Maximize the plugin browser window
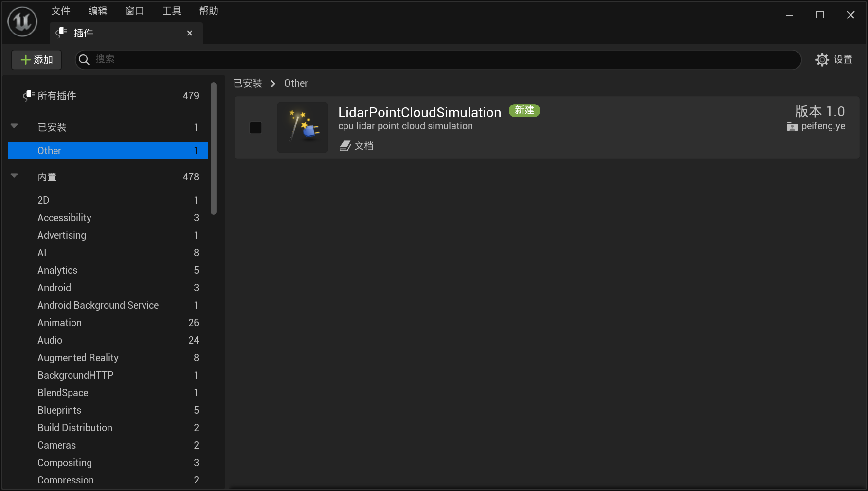The height and width of the screenshot is (491, 868). 820,15
